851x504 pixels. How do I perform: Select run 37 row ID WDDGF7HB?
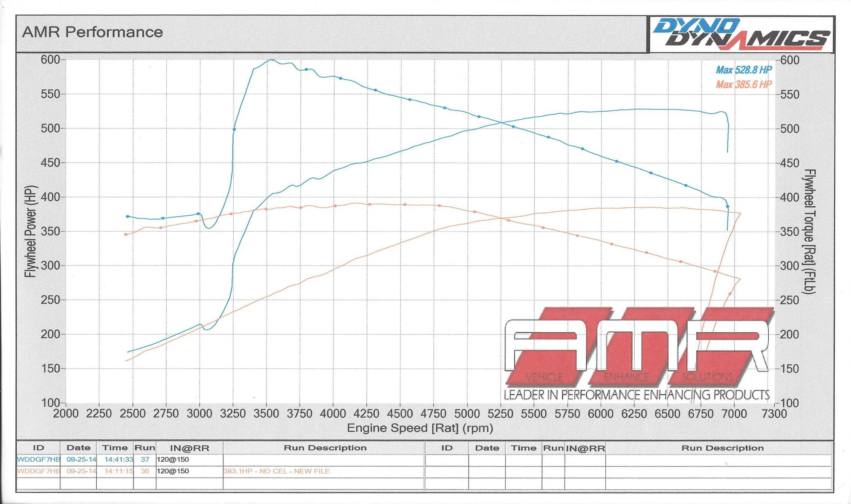[38, 459]
